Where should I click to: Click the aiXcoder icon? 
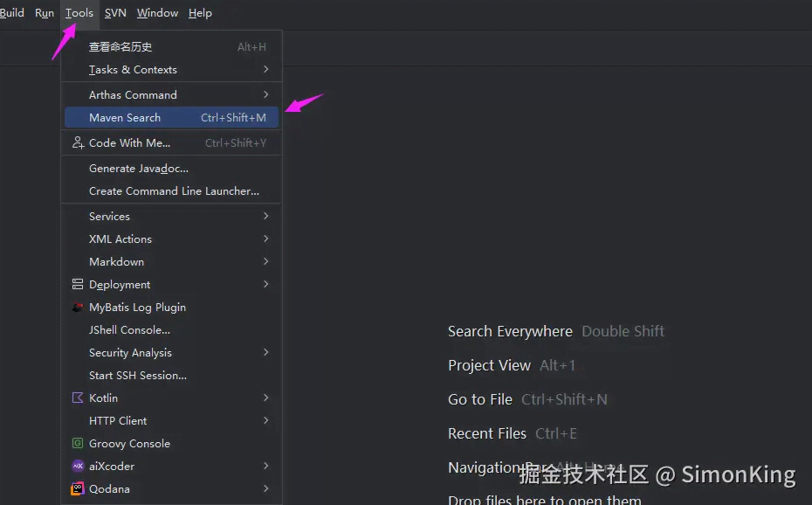pos(78,466)
